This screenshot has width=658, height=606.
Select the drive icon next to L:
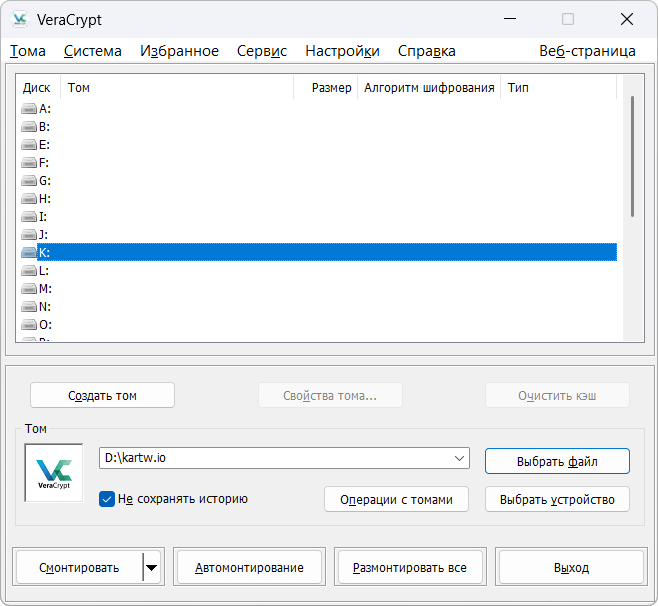(x=29, y=271)
